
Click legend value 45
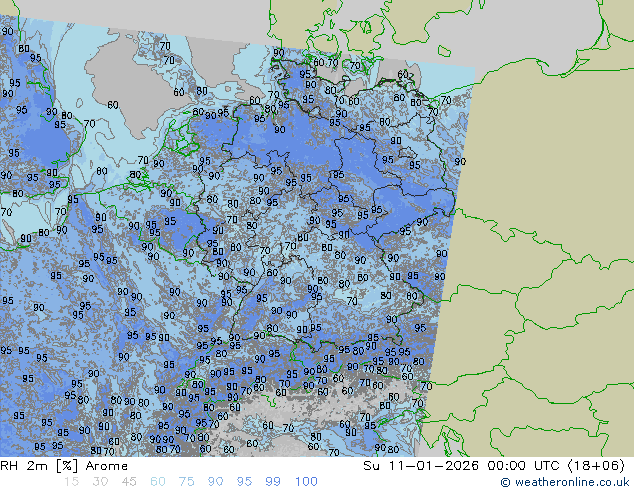coord(129,482)
